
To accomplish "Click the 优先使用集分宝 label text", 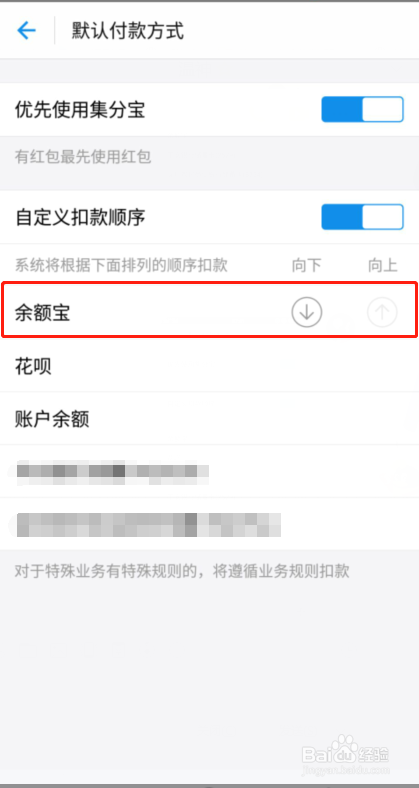I will 80,110.
